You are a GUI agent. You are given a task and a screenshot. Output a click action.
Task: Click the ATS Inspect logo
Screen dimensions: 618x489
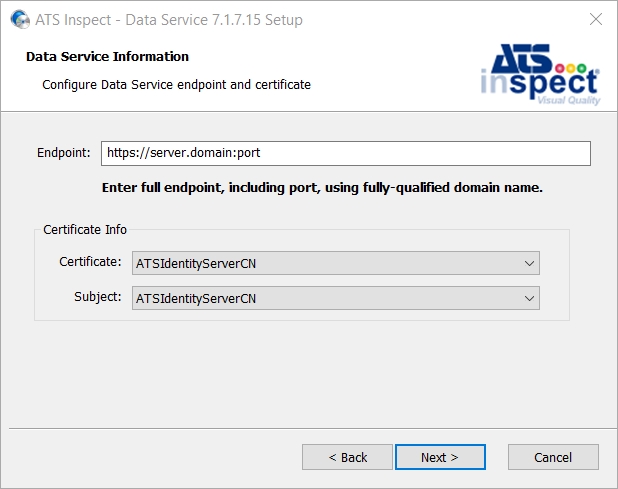pyautogui.click(x=540, y=74)
